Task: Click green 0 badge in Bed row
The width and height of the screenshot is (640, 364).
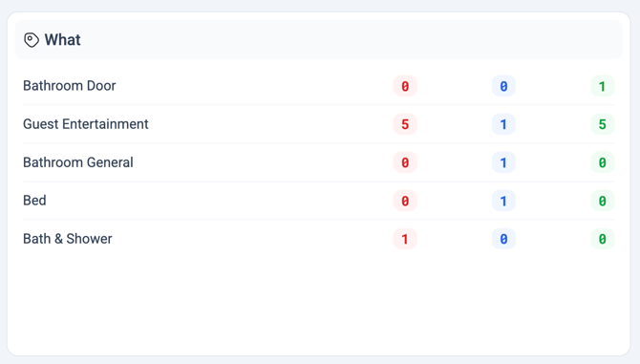Action: [603, 201]
